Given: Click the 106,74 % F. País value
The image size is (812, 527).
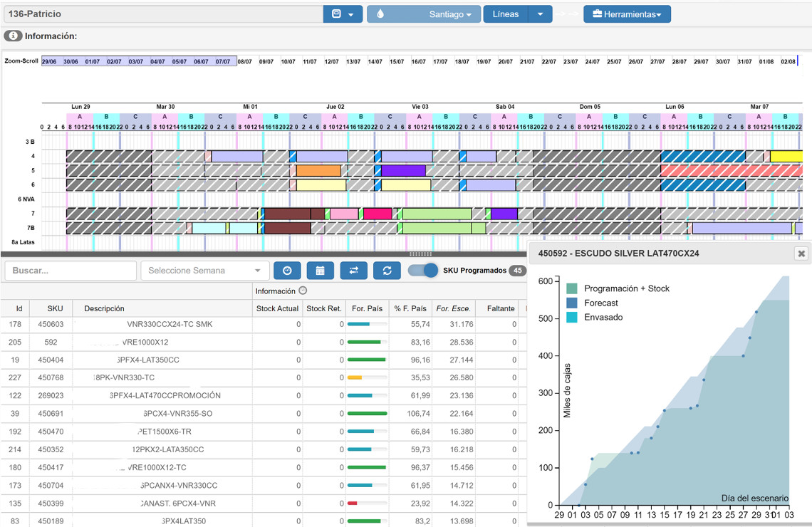Looking at the screenshot, I should tap(419, 414).
